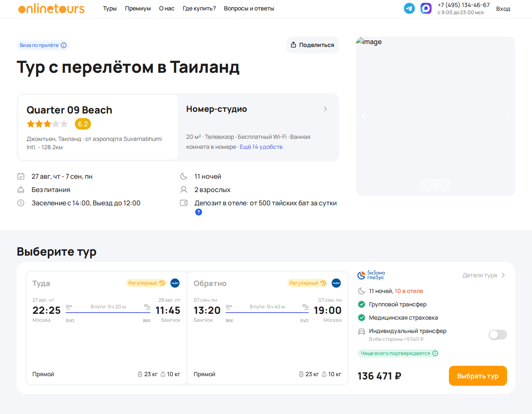Click the Выбрать тур button
Viewport: 532px width, 414px height.
point(478,376)
